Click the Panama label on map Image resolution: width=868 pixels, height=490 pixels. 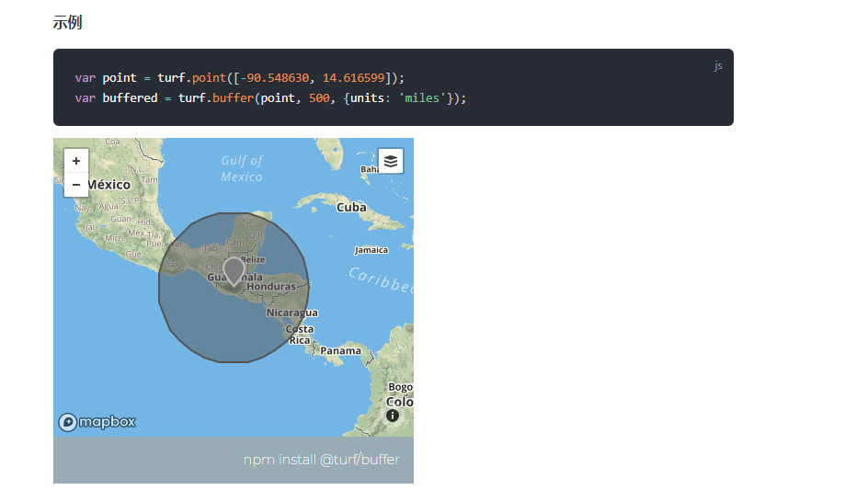340,351
